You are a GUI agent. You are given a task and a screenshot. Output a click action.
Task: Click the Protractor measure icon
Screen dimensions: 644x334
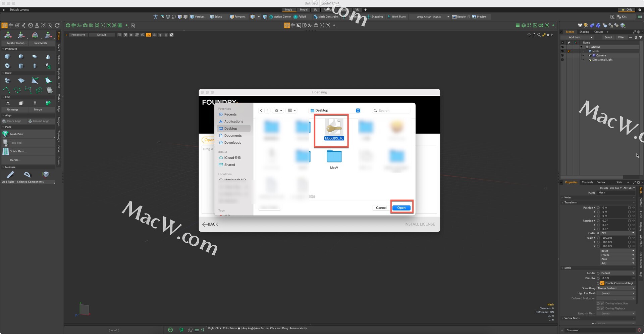28,175
